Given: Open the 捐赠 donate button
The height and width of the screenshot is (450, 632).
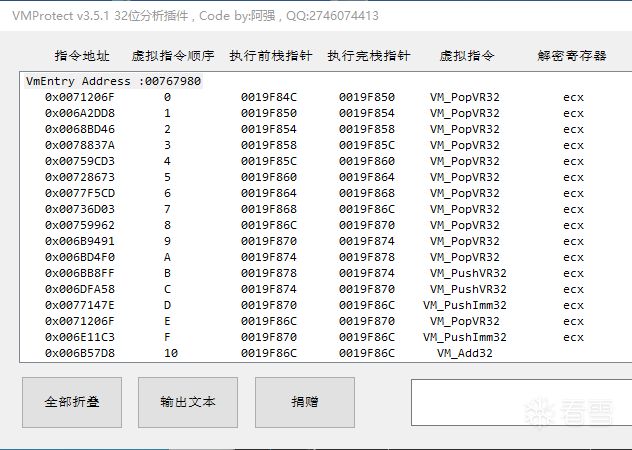Looking at the screenshot, I should click(305, 402).
